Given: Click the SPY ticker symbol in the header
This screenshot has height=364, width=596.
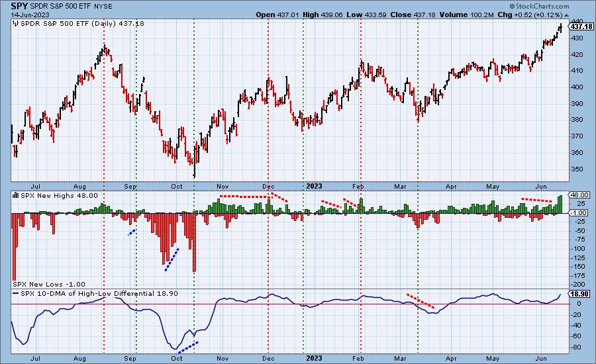Looking at the screenshot, I should (x=19, y=6).
